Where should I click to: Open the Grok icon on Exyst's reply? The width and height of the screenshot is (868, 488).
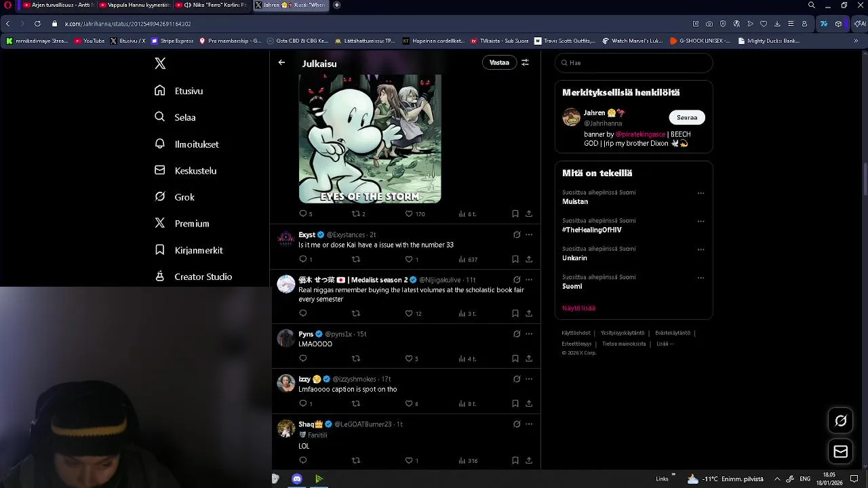coord(517,235)
